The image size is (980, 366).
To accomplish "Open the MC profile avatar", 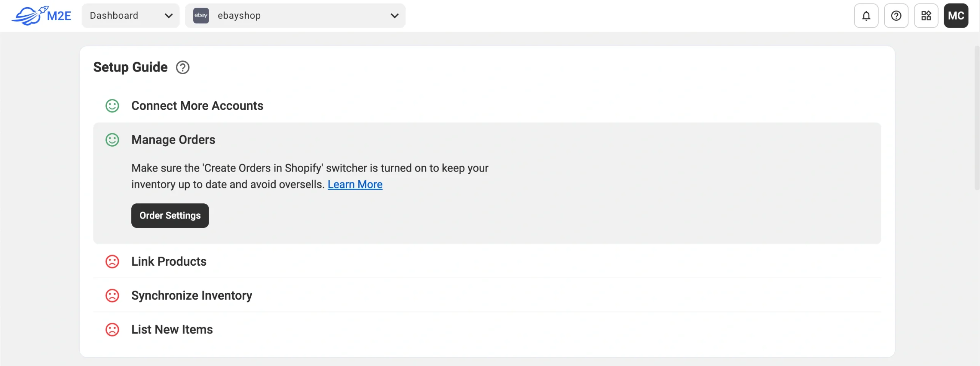I will coord(956,15).
